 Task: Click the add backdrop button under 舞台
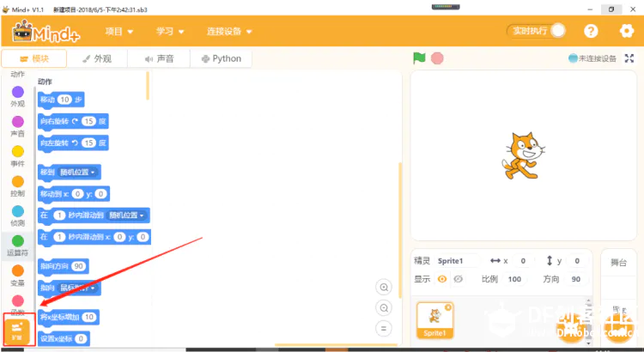click(618, 329)
